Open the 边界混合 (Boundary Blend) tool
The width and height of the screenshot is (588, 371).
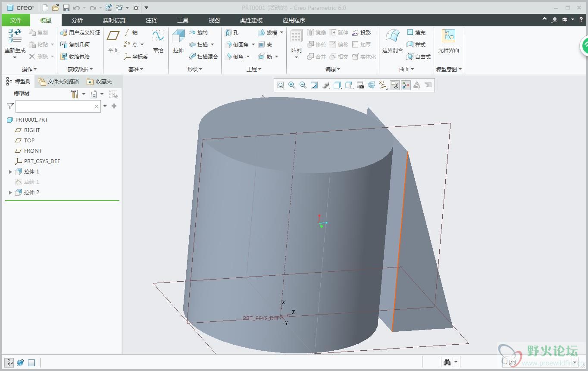point(392,41)
